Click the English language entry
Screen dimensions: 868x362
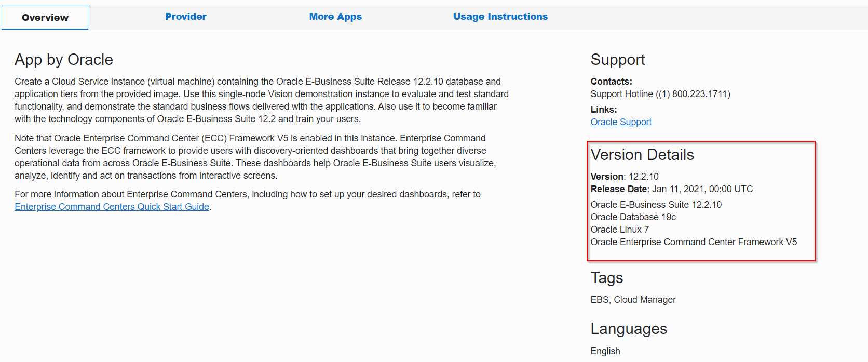[x=605, y=351]
